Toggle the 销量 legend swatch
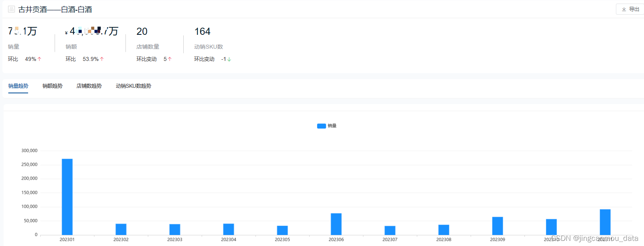Screen dimensions: 644x246 (321, 126)
